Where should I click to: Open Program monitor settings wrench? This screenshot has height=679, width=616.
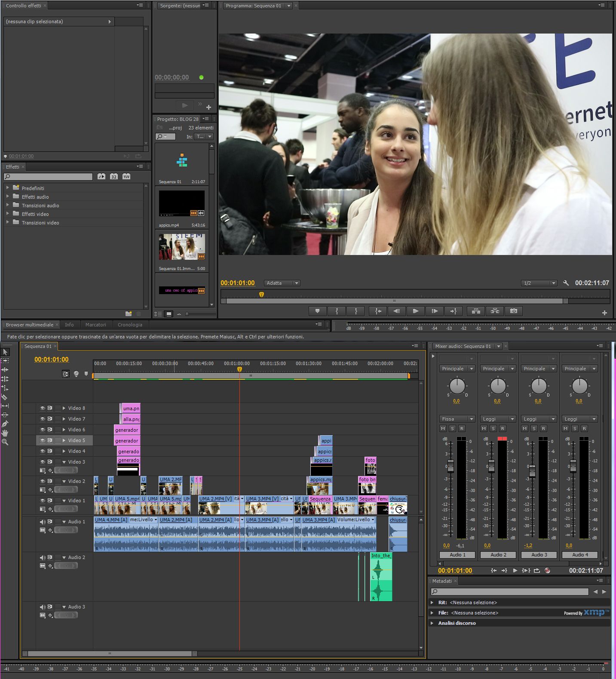(566, 283)
